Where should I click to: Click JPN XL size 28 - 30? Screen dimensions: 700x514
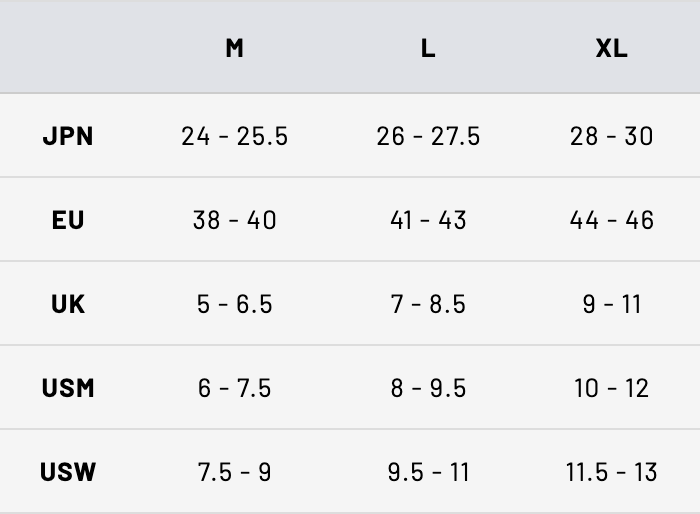(611, 136)
